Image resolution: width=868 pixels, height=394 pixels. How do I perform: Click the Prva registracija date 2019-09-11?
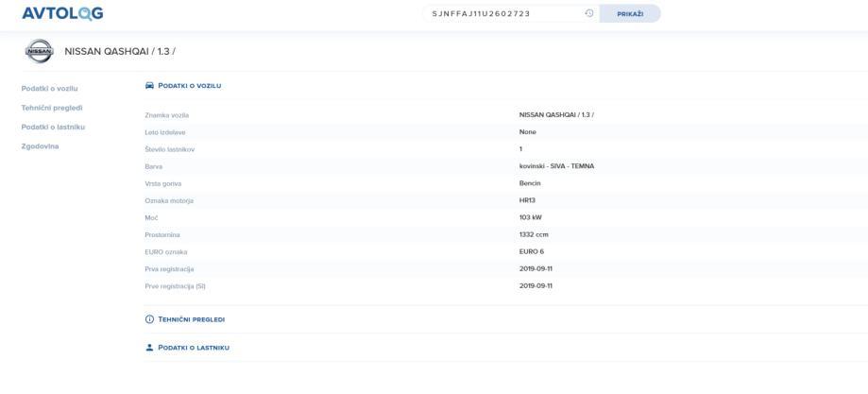tap(536, 268)
